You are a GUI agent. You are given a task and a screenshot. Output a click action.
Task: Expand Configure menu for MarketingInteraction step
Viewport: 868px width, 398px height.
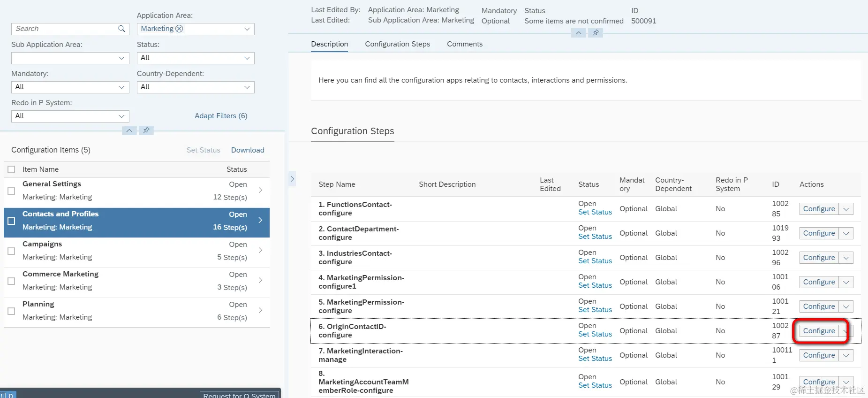[846, 356]
